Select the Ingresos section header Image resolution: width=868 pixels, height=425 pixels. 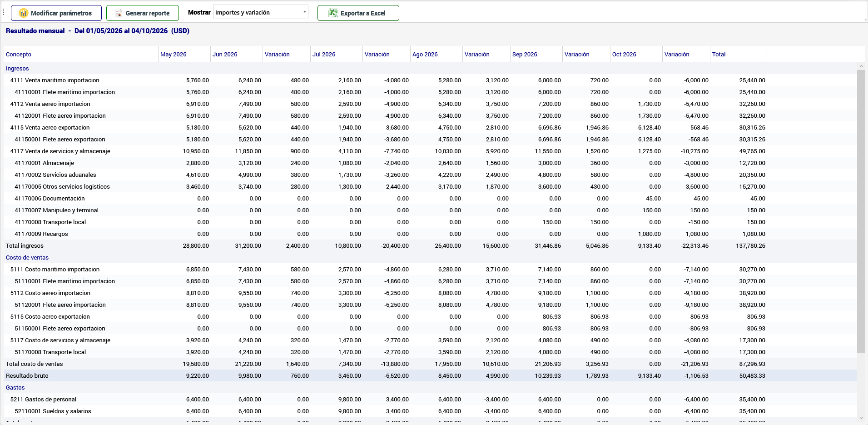click(17, 69)
